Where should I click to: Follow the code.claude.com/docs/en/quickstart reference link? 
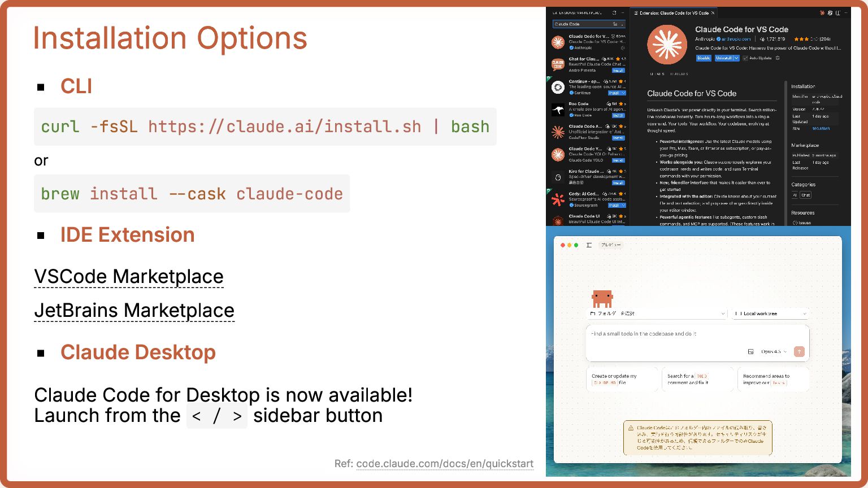tap(445, 464)
